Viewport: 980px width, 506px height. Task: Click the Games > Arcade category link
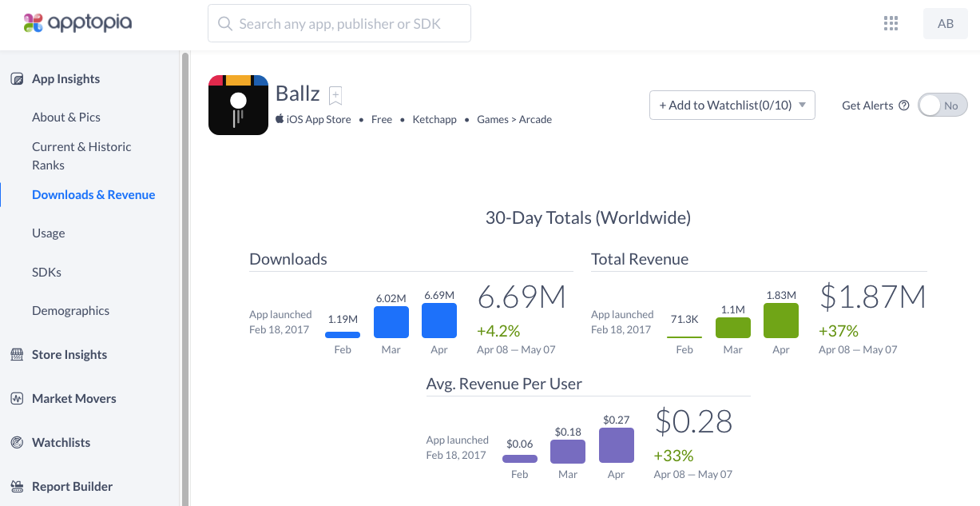514,120
